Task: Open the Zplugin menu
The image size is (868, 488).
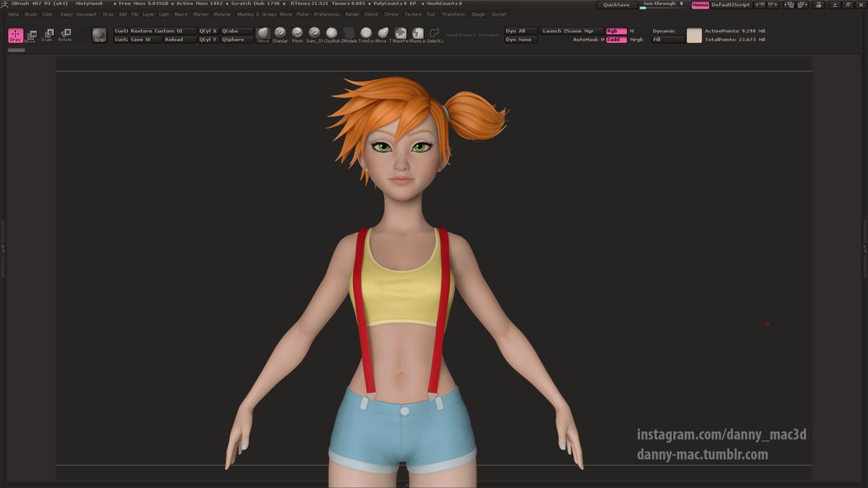Action: pyautogui.click(x=478, y=14)
